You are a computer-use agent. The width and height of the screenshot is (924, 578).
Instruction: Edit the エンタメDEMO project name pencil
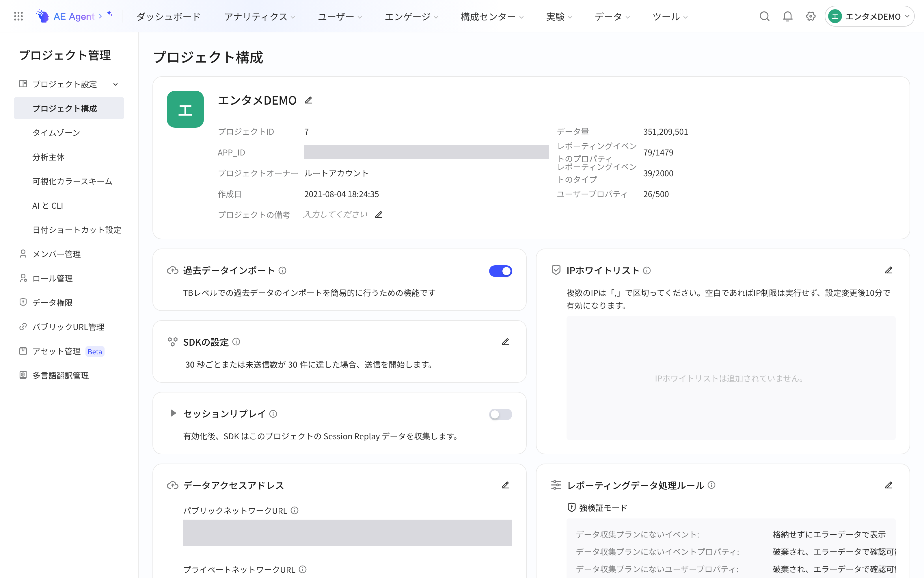point(308,100)
